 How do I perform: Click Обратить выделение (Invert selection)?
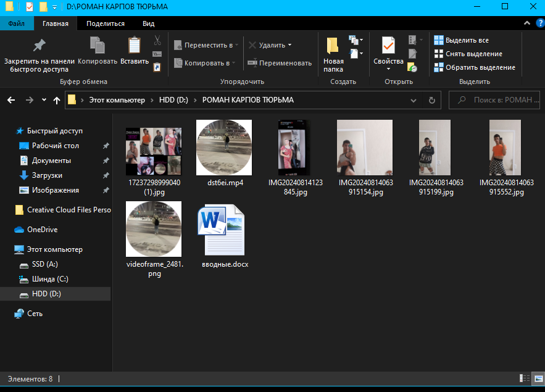[x=475, y=67]
